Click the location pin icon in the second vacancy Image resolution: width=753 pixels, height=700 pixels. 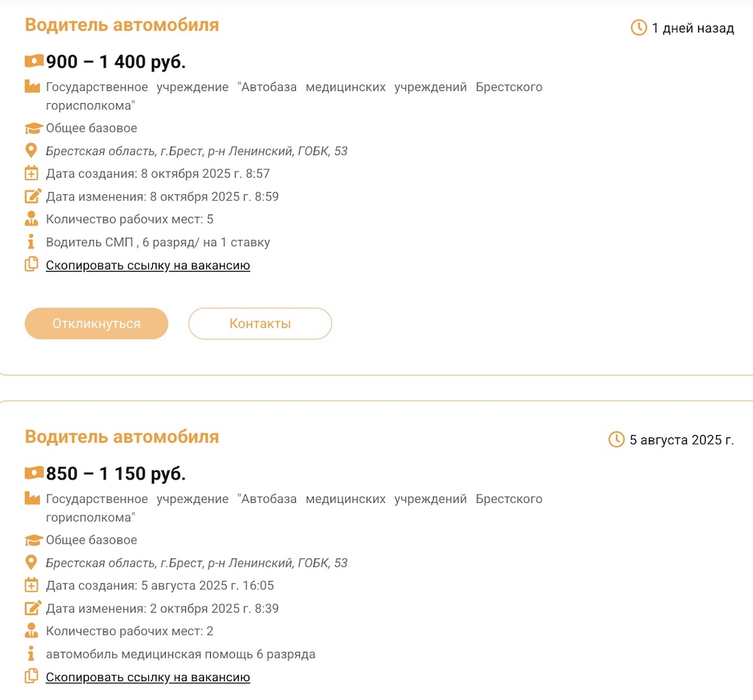click(x=32, y=562)
